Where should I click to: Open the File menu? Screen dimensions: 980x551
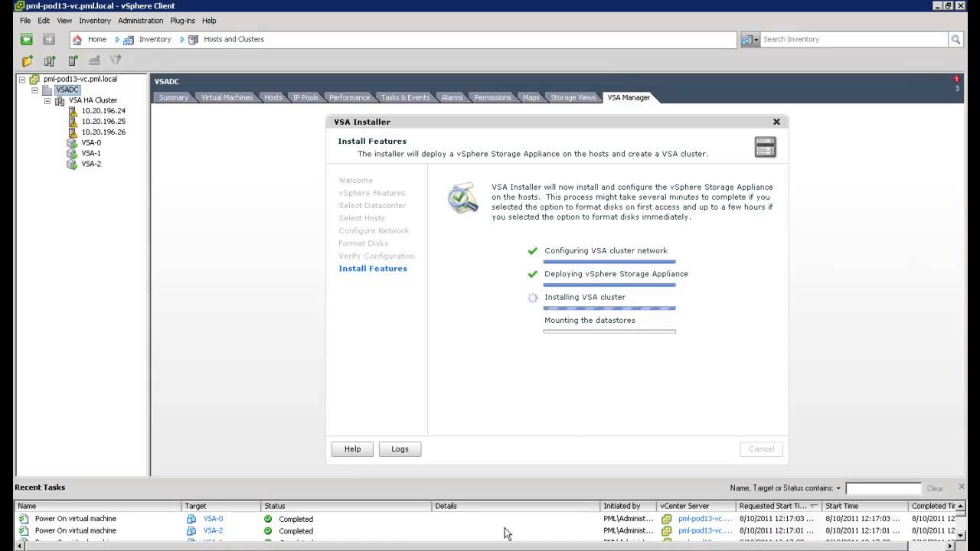[25, 21]
